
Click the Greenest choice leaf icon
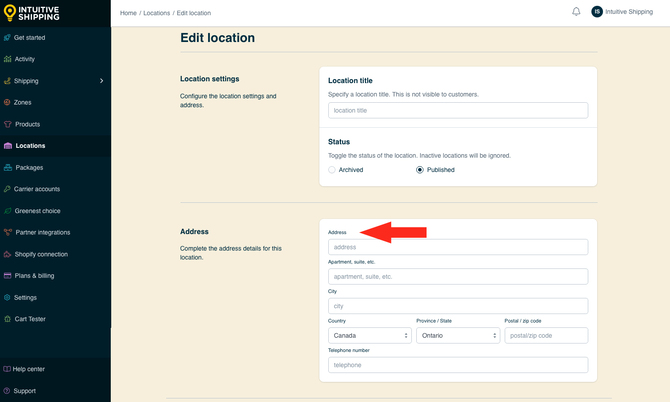tap(8, 211)
